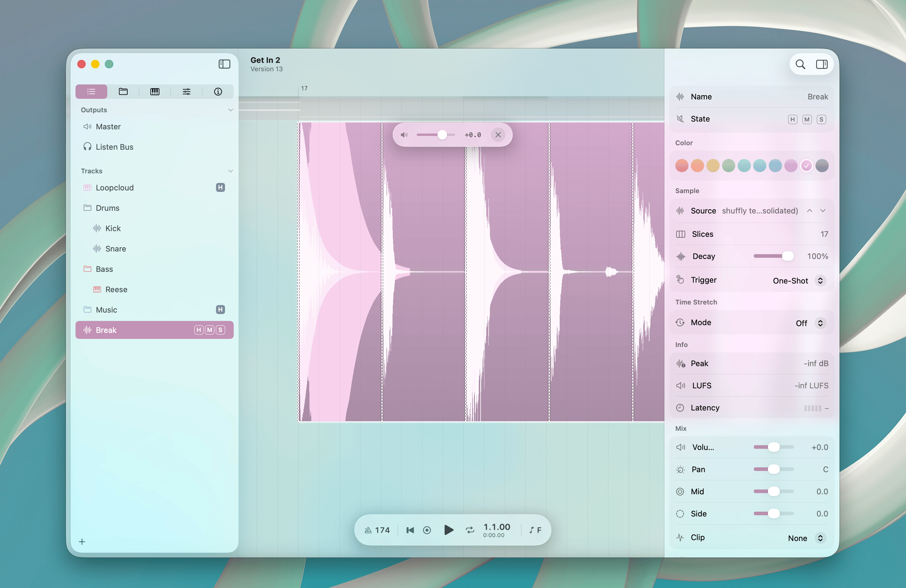
Task: Open the Time Stretch Mode dropdown
Action: coord(810,323)
